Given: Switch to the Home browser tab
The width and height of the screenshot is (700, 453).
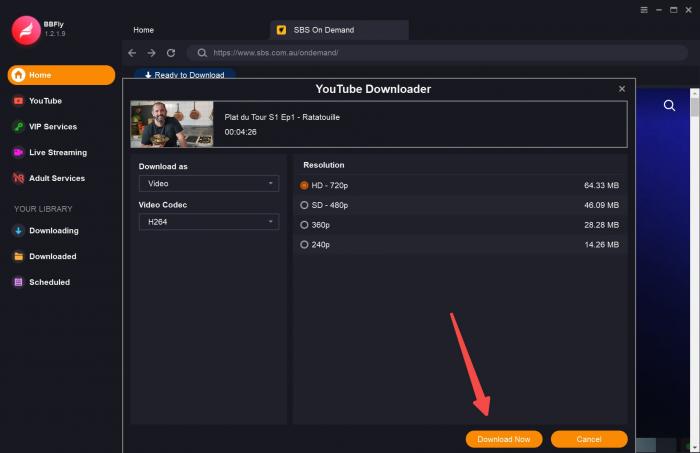Looking at the screenshot, I should [x=143, y=30].
